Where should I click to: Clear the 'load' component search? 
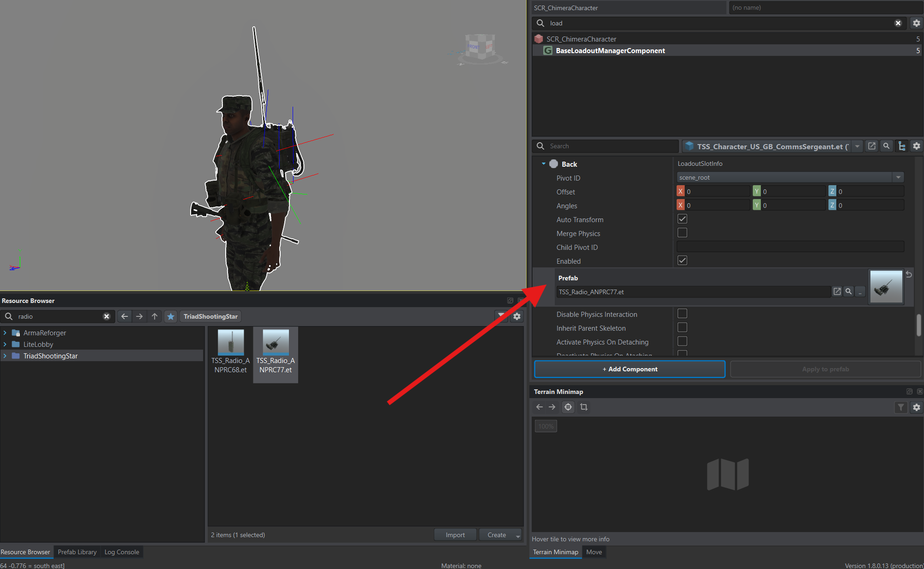pyautogui.click(x=898, y=23)
